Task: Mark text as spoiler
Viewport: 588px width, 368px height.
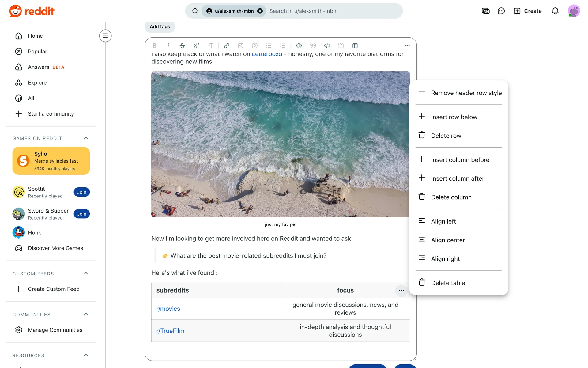Action: 299,46
